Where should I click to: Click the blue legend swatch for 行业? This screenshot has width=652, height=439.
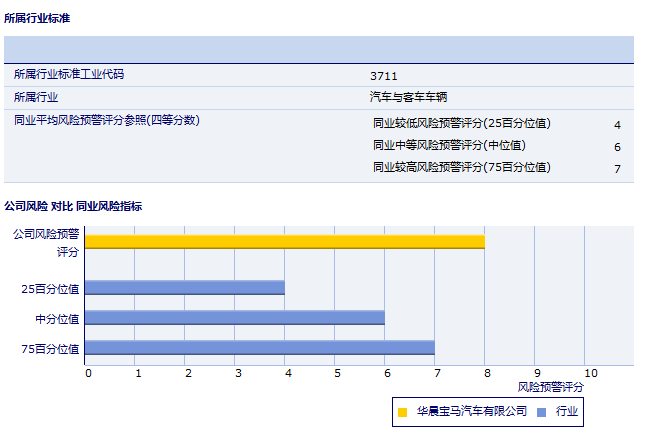(x=541, y=412)
